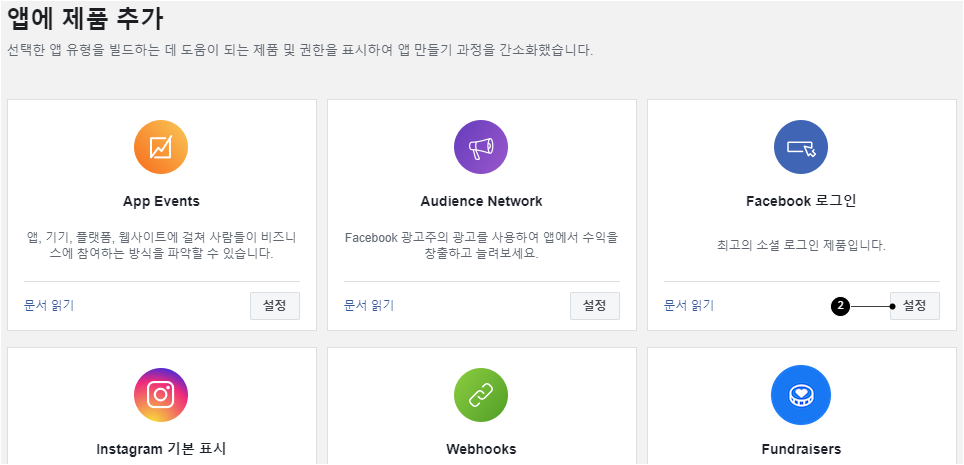This screenshot has width=964, height=465.
Task: Click the Audience Network description about Facebook 광고주
Action: pos(481,245)
